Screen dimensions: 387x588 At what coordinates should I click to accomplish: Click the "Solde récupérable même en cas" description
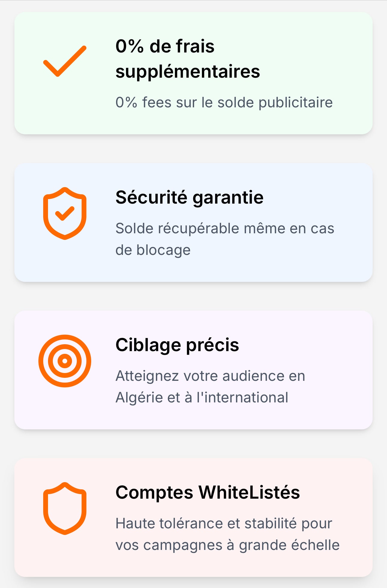pyautogui.click(x=225, y=228)
